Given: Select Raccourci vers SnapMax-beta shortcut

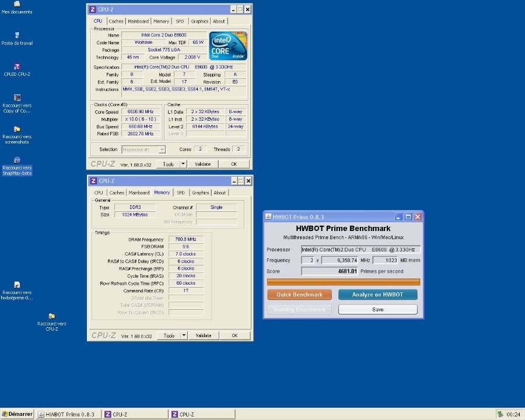Looking at the screenshot, I should coord(17,166).
